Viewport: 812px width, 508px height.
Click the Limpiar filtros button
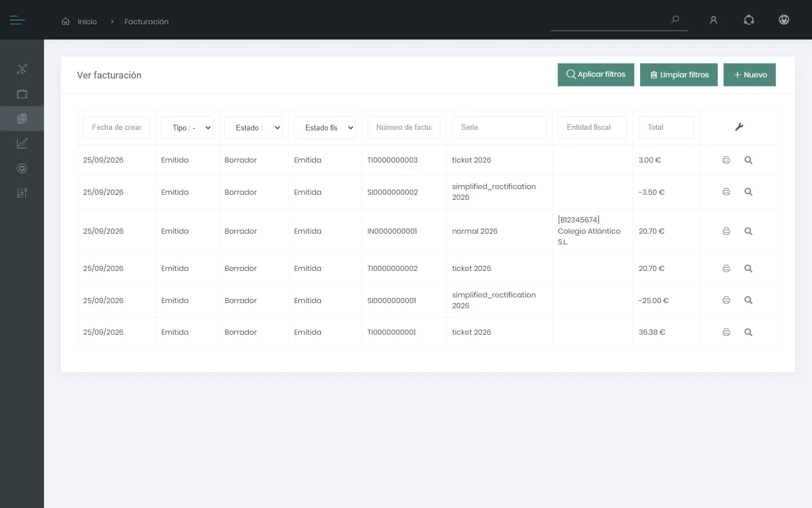pyautogui.click(x=679, y=75)
